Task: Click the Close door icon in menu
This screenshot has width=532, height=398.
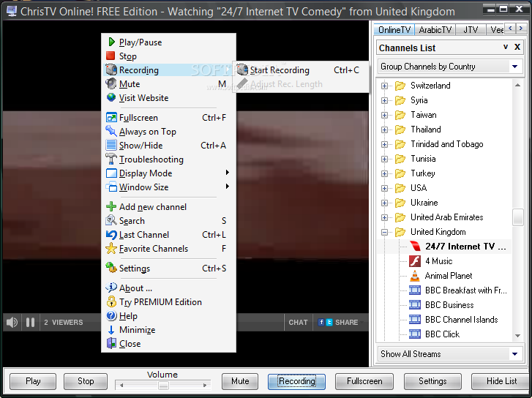Action: coord(111,343)
